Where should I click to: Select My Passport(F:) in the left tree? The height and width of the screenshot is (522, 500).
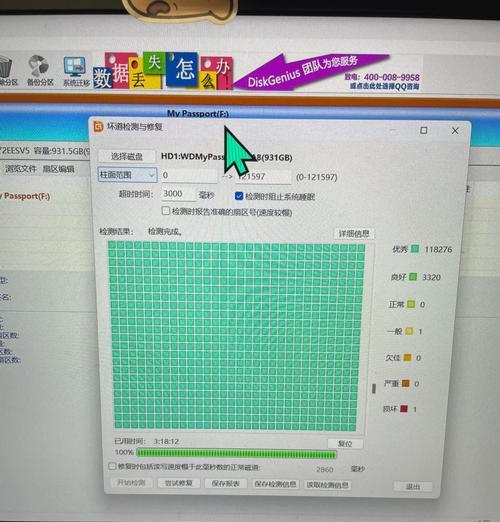pyautogui.click(x=25, y=196)
